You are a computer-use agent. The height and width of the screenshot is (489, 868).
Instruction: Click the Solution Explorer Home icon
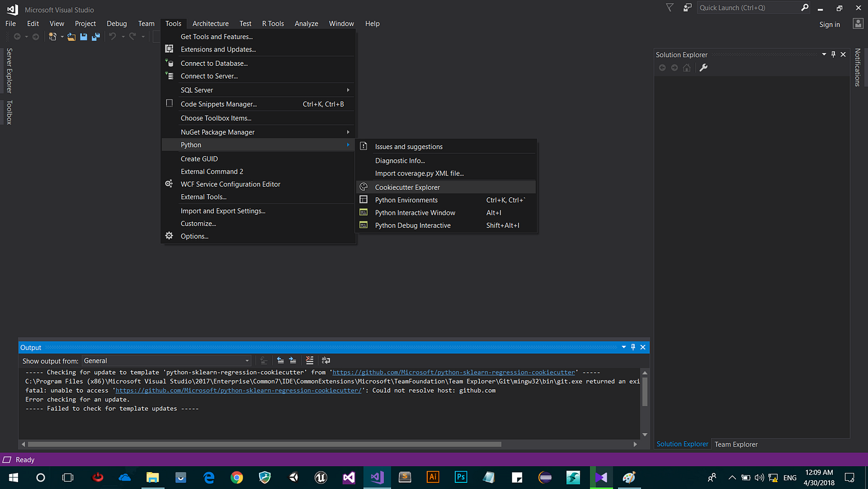tap(686, 68)
